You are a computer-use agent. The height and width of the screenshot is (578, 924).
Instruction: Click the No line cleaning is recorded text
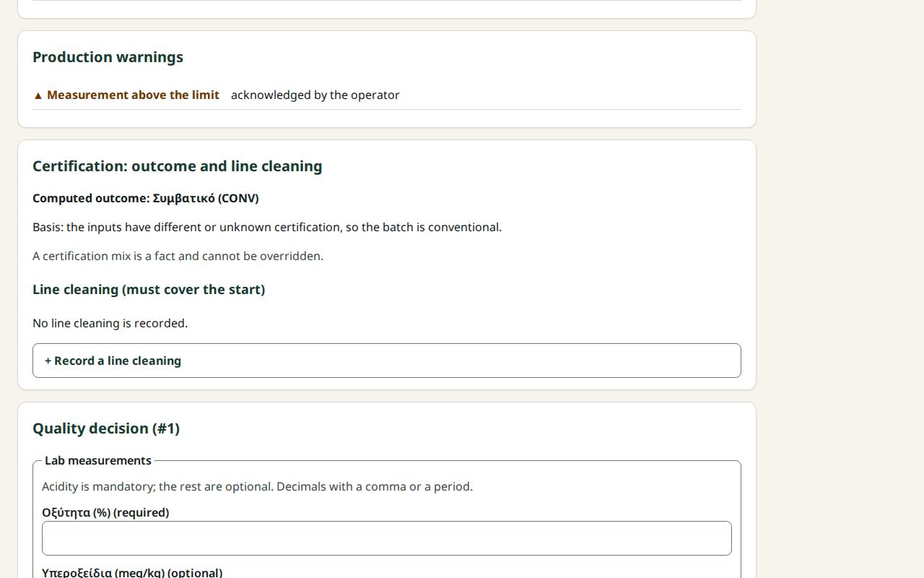pyautogui.click(x=110, y=323)
